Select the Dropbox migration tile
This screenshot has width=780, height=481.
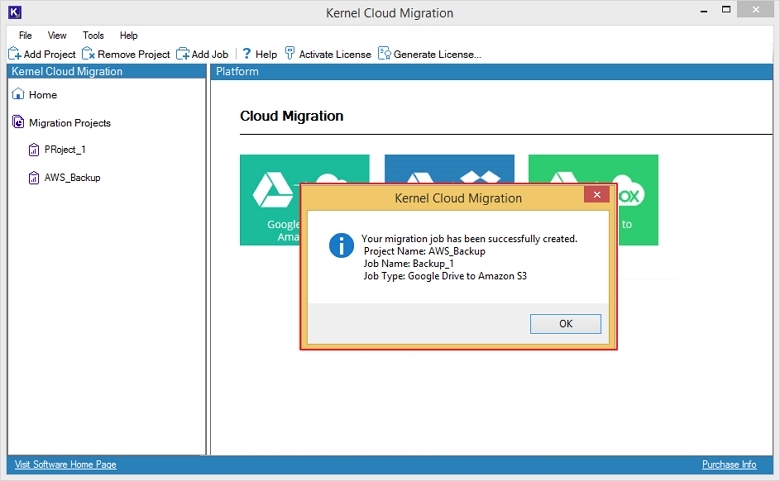[449, 169]
